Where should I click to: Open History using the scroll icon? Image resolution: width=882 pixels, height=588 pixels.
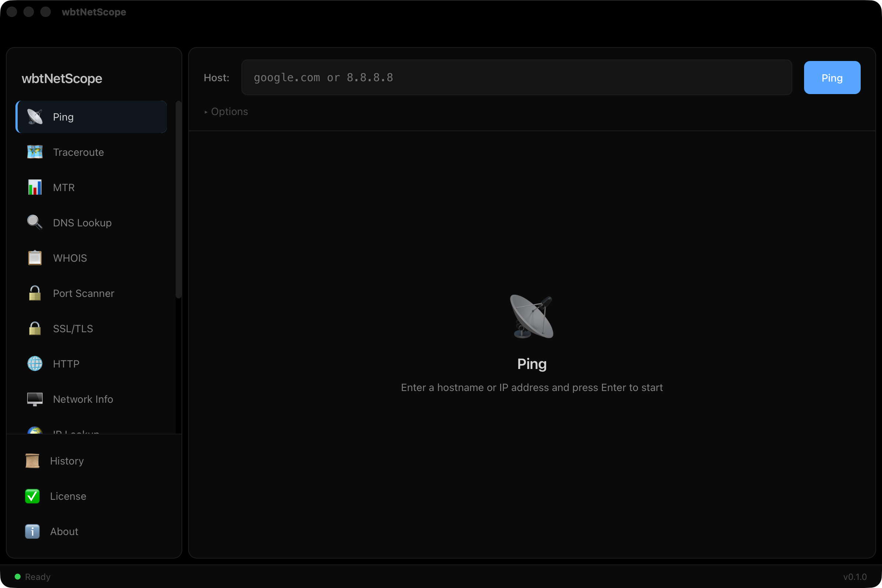[x=33, y=460]
